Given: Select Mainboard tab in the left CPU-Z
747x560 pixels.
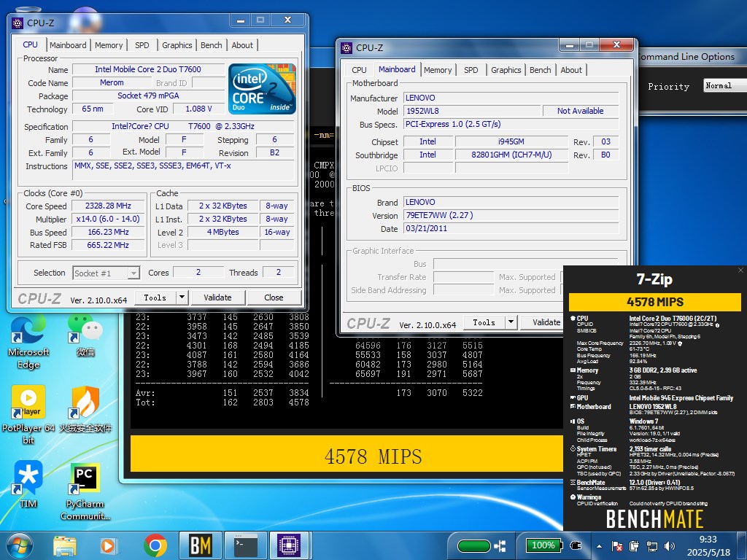Looking at the screenshot, I should pyautogui.click(x=68, y=45).
